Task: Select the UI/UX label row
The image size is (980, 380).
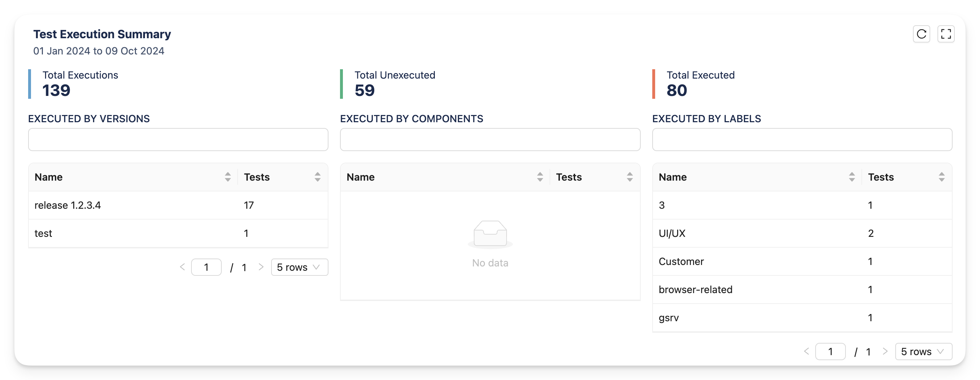Action: point(802,234)
